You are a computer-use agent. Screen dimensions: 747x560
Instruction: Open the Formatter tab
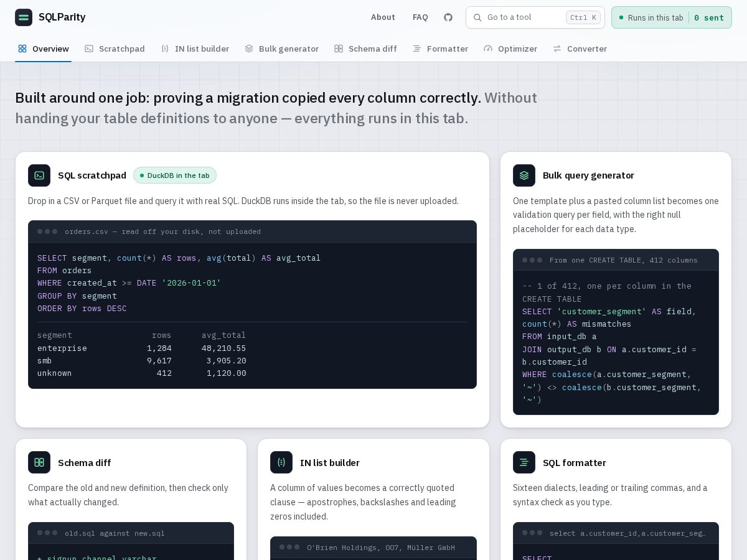coord(440,49)
